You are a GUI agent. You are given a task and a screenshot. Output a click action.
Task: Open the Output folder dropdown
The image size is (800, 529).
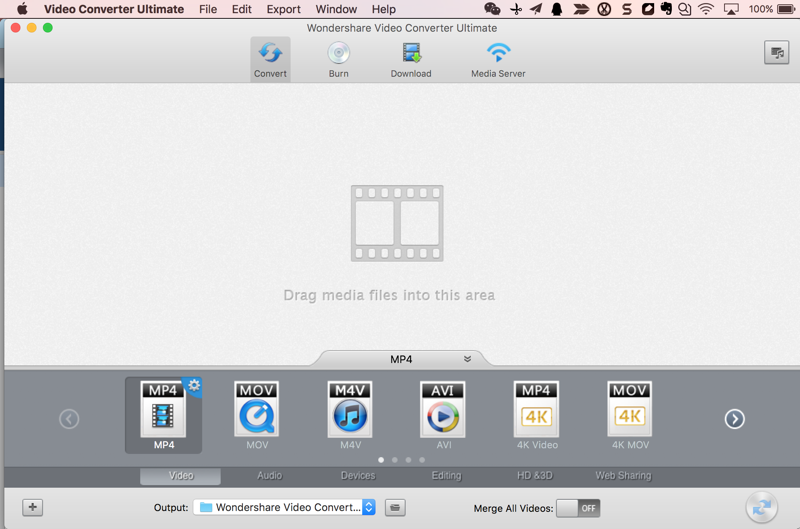click(x=284, y=507)
